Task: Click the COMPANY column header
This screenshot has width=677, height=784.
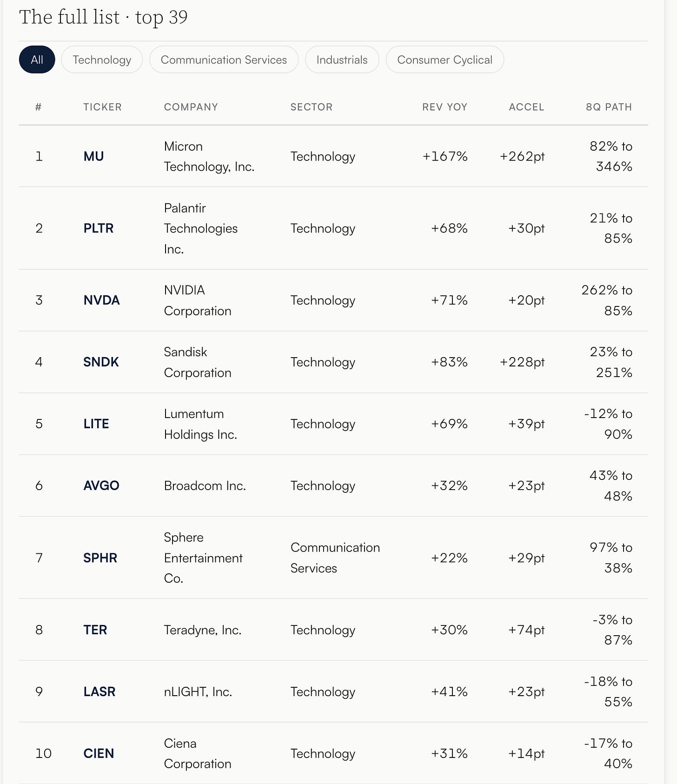Action: point(191,107)
